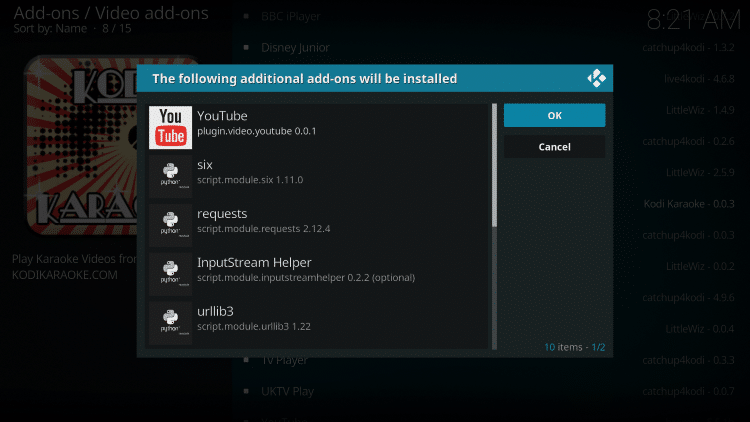
Task: Click the 'Sort by: Name' label
Action: click(50, 29)
